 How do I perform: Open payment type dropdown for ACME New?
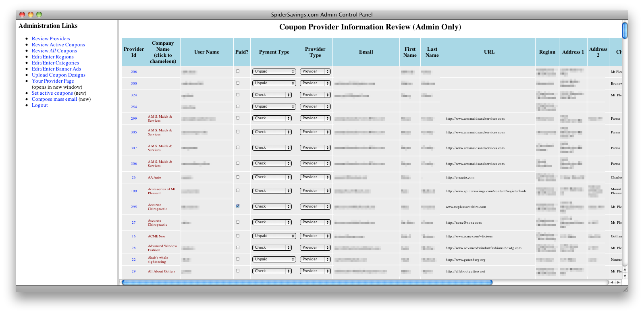point(274,236)
